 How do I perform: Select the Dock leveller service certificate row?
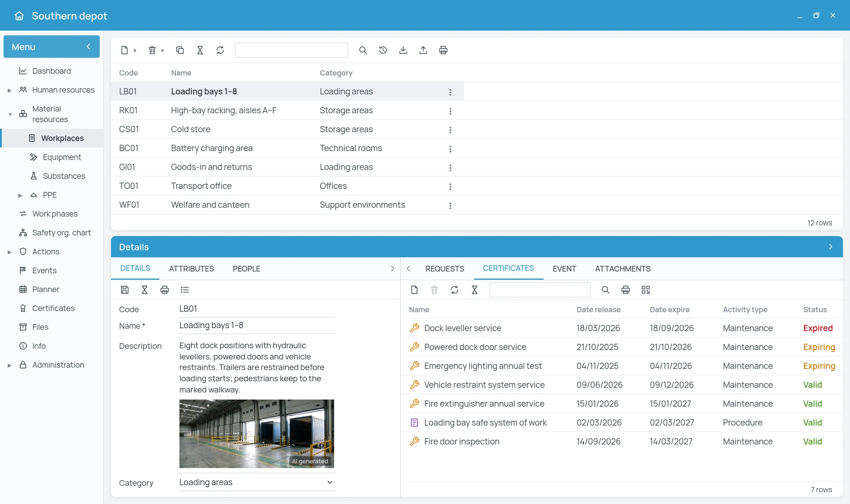(621, 328)
